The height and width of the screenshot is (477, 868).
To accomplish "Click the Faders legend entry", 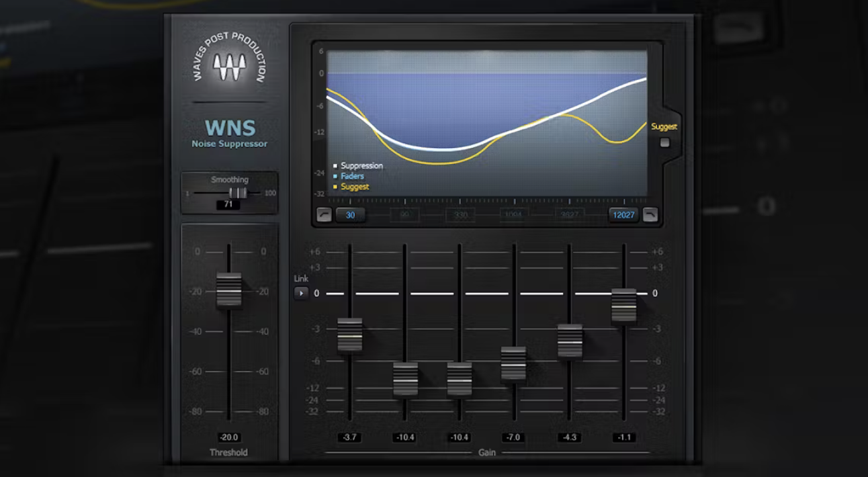I will click(x=349, y=176).
